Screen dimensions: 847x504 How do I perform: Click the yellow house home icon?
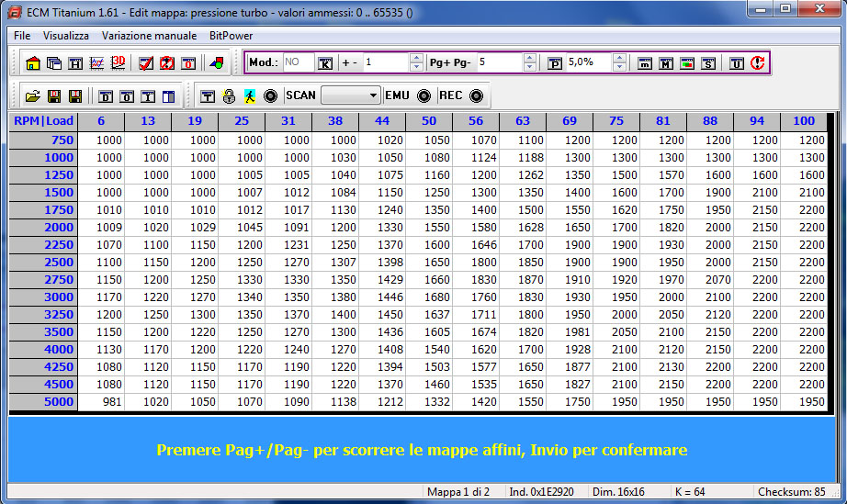point(33,63)
